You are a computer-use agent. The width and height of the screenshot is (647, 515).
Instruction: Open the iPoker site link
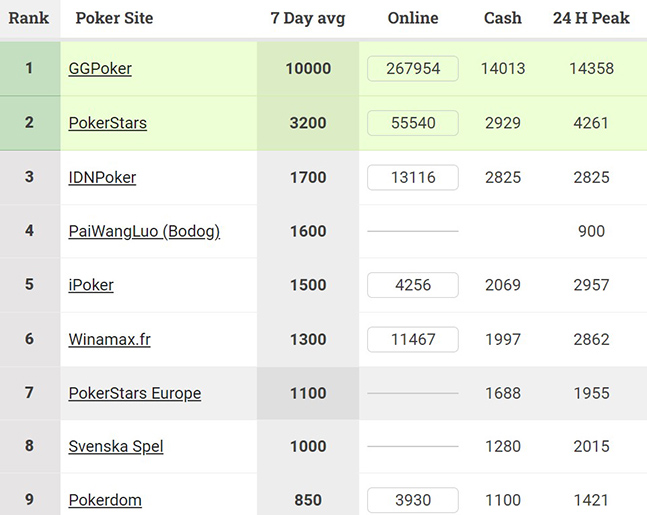[x=91, y=285]
